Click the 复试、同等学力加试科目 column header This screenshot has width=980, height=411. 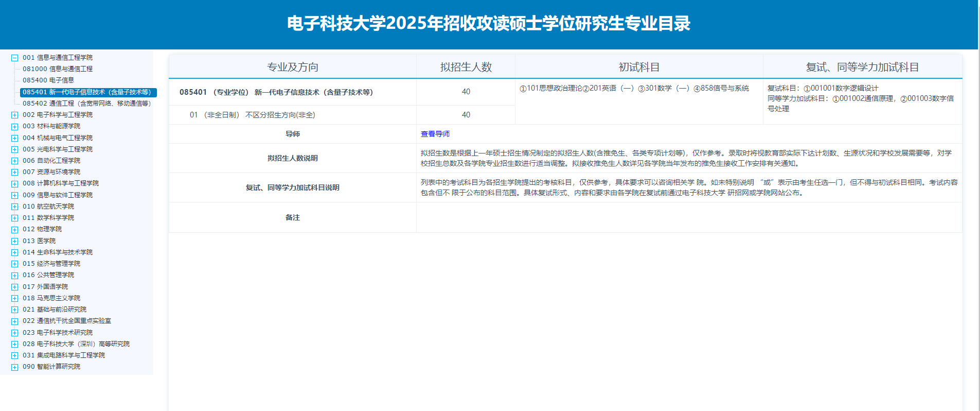coord(863,67)
